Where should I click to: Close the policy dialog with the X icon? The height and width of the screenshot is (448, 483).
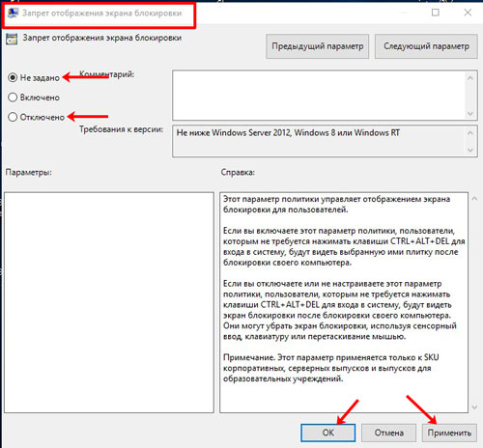[468, 13]
